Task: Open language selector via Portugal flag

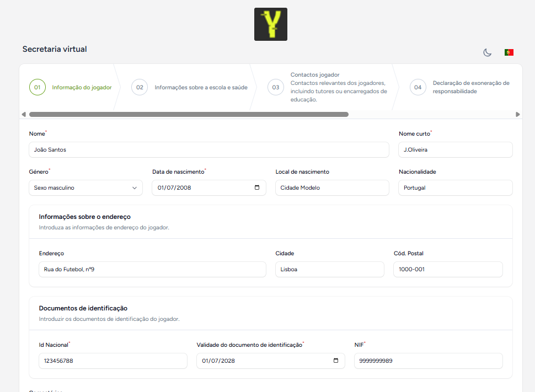Action: 509,52
